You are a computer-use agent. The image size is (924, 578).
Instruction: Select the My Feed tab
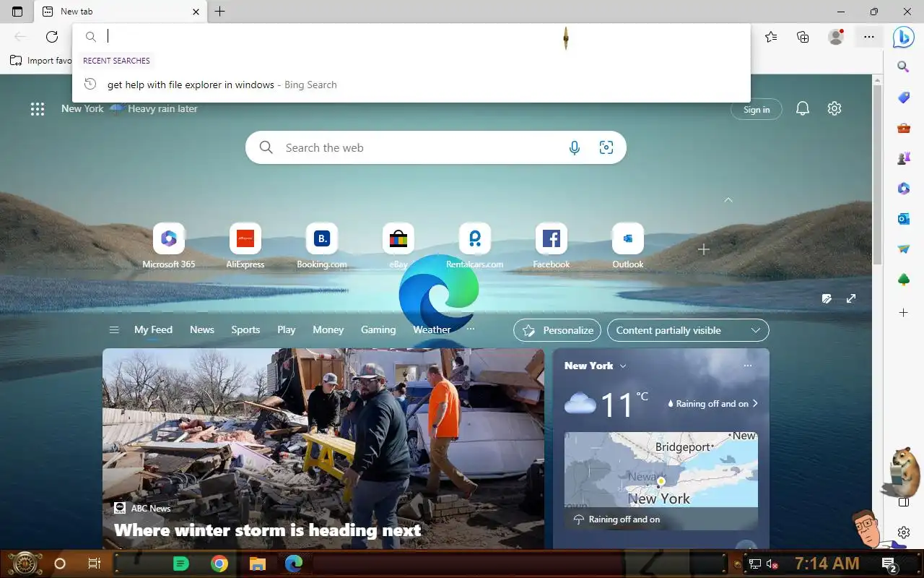(x=153, y=330)
